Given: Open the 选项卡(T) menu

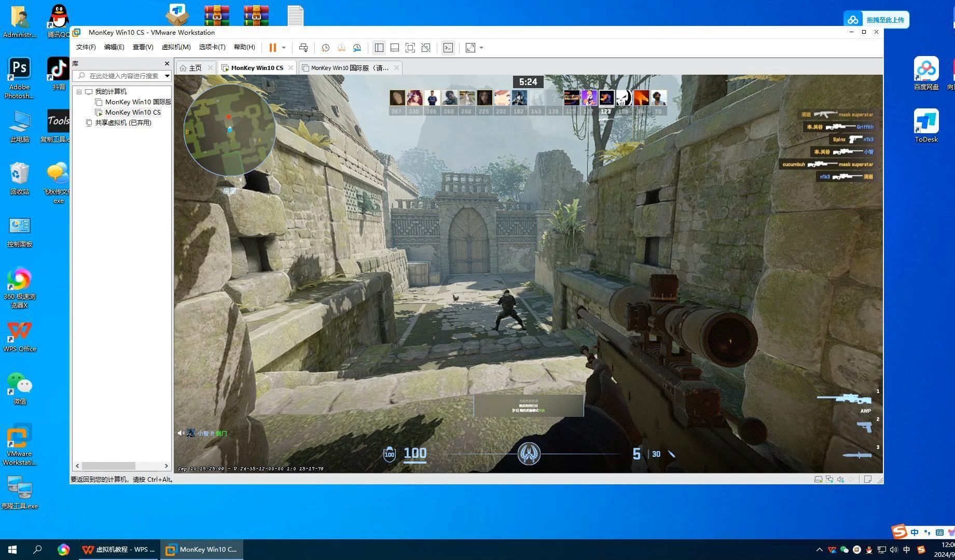Looking at the screenshot, I should [x=212, y=47].
